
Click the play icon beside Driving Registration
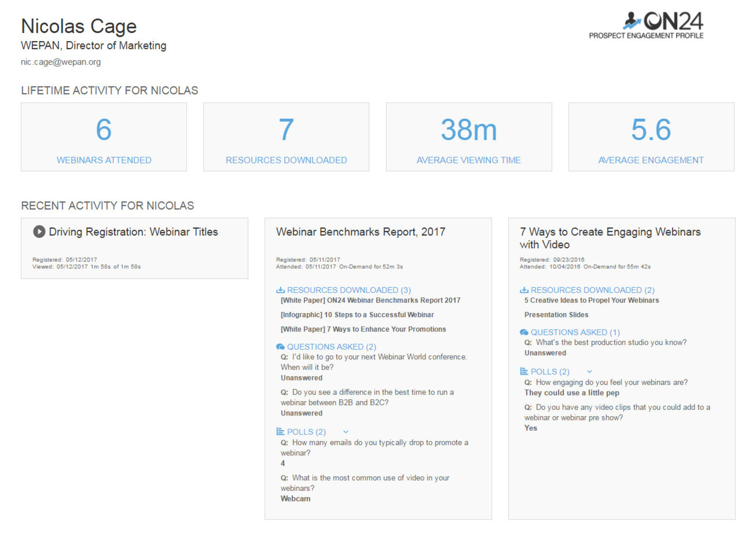coord(39,232)
